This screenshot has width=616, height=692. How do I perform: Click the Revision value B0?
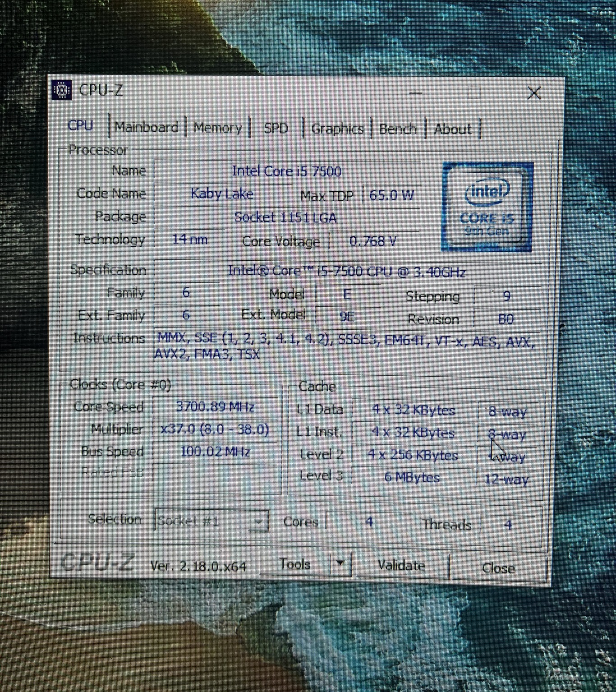tap(506, 319)
